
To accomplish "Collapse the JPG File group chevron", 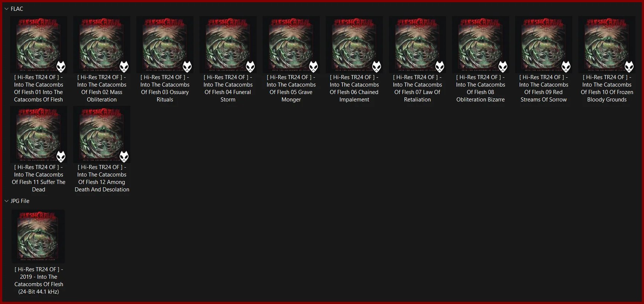I will click(x=6, y=201).
